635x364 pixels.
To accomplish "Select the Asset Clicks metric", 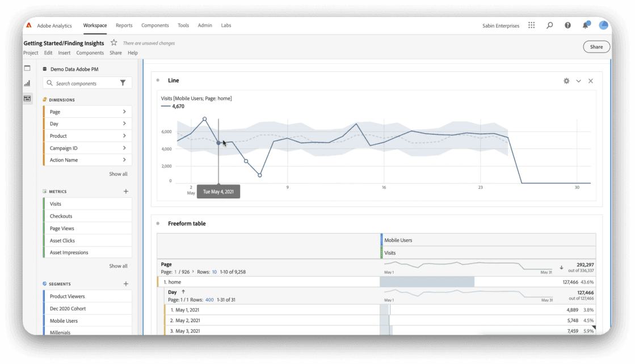I will pyautogui.click(x=87, y=240).
